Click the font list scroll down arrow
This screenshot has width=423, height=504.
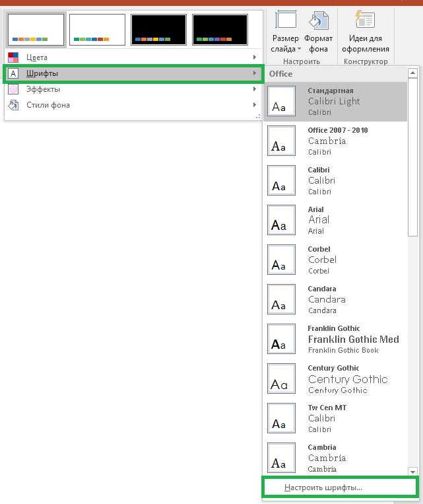[x=412, y=472]
